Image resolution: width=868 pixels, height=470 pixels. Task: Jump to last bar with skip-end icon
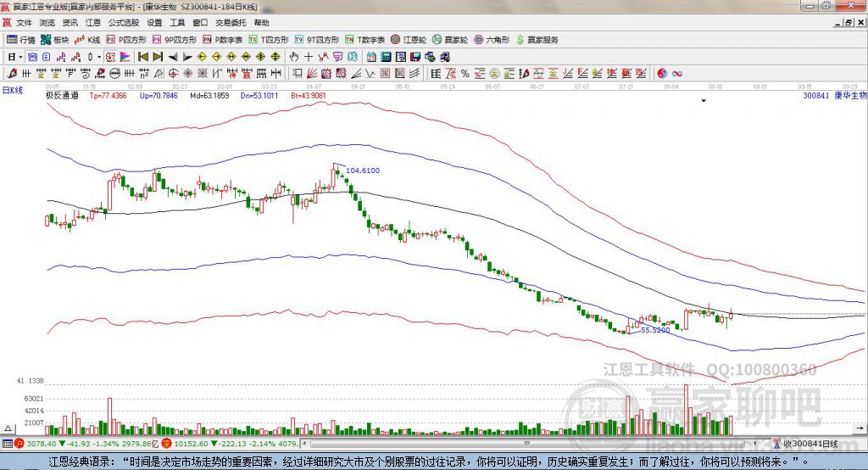coord(158,57)
